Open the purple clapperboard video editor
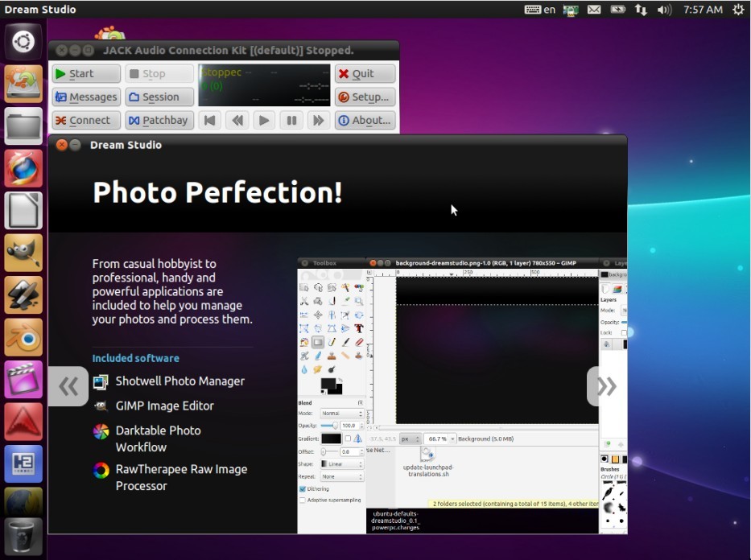 tap(23, 379)
